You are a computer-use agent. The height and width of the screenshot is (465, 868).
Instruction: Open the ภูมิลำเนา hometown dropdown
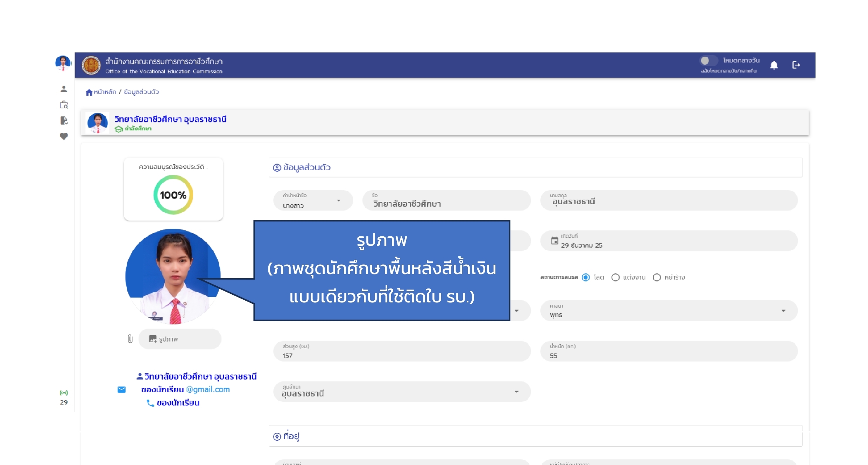click(402, 392)
